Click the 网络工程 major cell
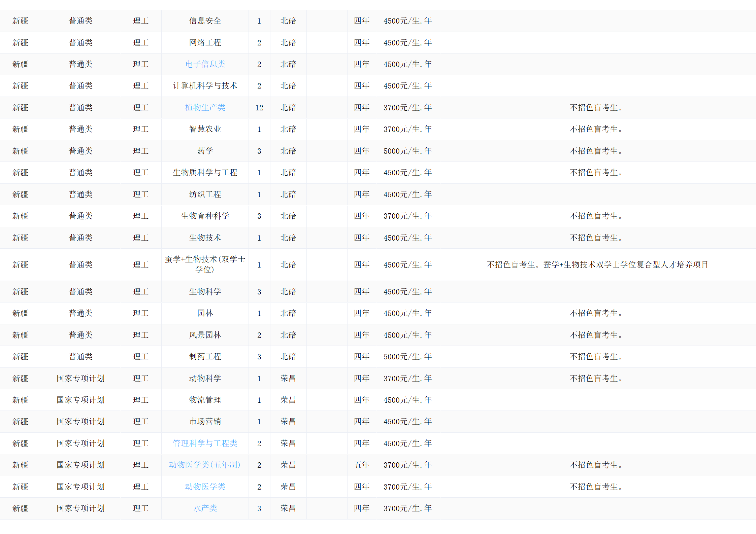756x534 pixels. 205,43
